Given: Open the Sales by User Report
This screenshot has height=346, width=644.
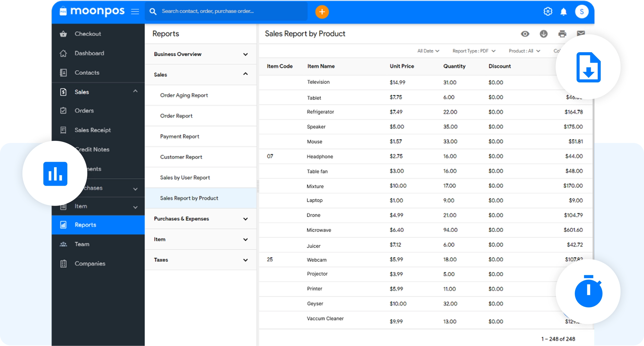Looking at the screenshot, I should click(x=185, y=177).
